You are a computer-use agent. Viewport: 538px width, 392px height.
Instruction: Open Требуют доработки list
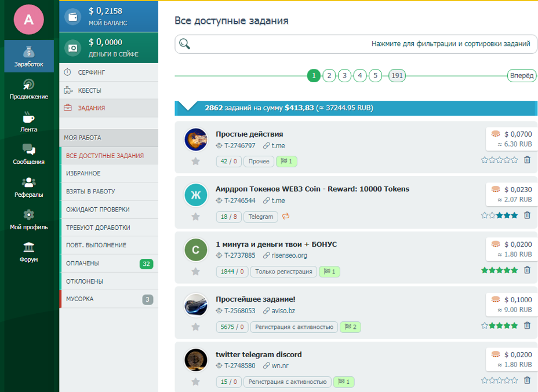[x=110, y=228]
